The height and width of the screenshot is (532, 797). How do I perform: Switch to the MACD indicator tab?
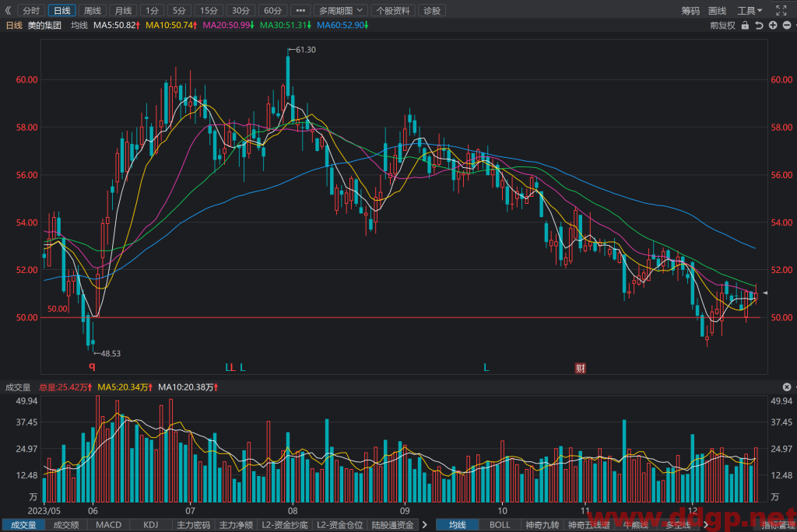(109, 525)
